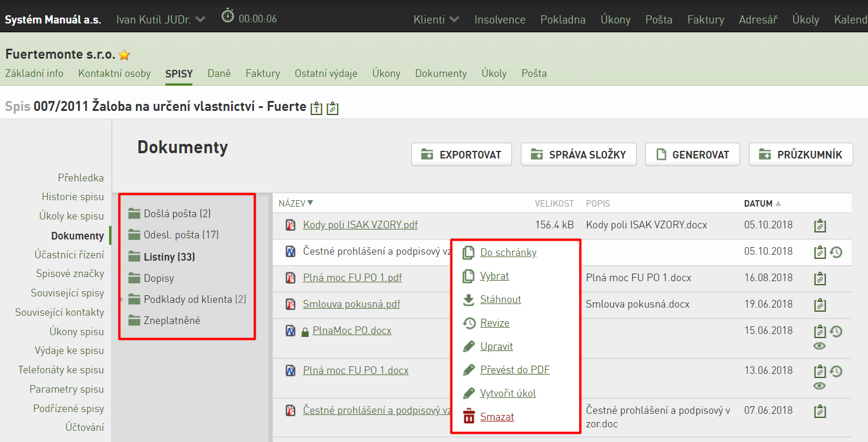Click the stopwatch timer icon in header
Screen dimensions: 868x442
click(x=228, y=16)
